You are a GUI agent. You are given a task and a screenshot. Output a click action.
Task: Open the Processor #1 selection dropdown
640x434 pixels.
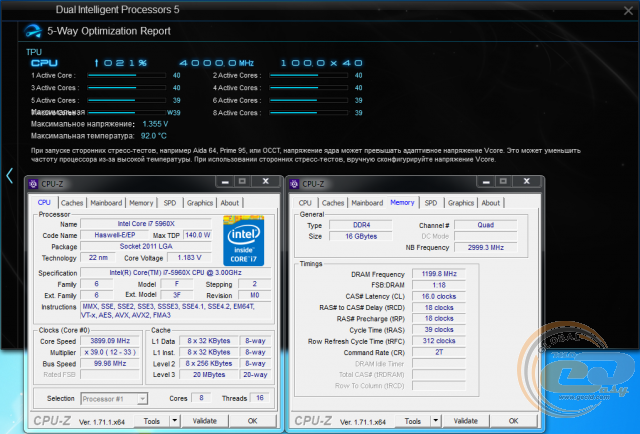pos(114,399)
